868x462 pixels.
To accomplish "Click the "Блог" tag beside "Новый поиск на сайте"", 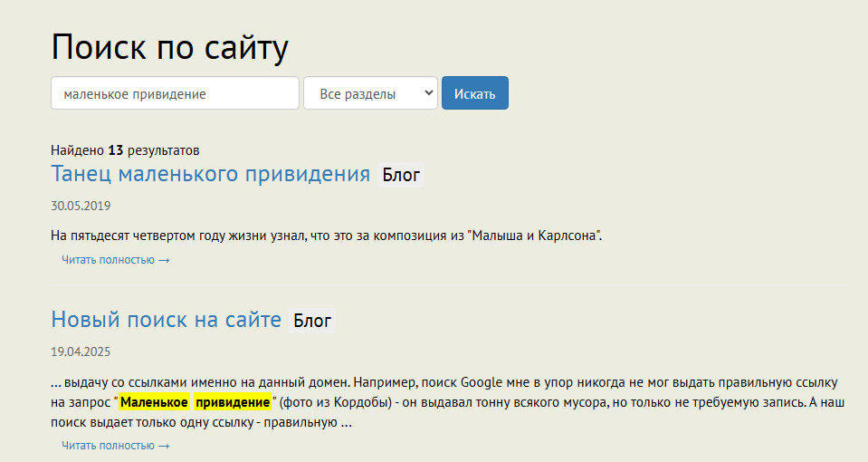I will point(312,320).
